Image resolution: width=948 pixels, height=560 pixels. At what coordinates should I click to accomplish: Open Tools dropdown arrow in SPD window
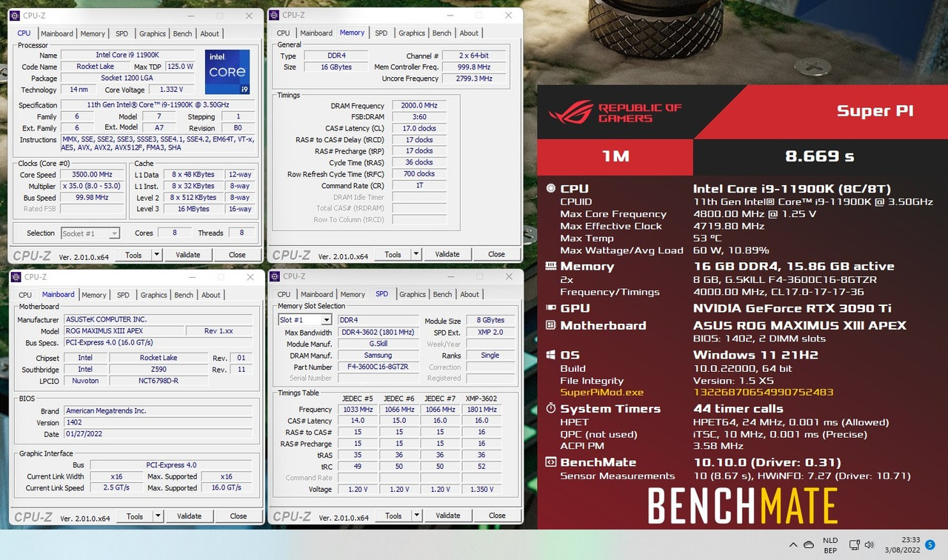[416, 516]
